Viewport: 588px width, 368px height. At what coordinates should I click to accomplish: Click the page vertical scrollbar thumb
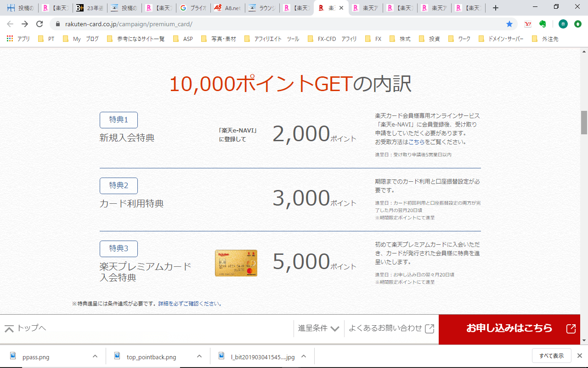(x=584, y=122)
